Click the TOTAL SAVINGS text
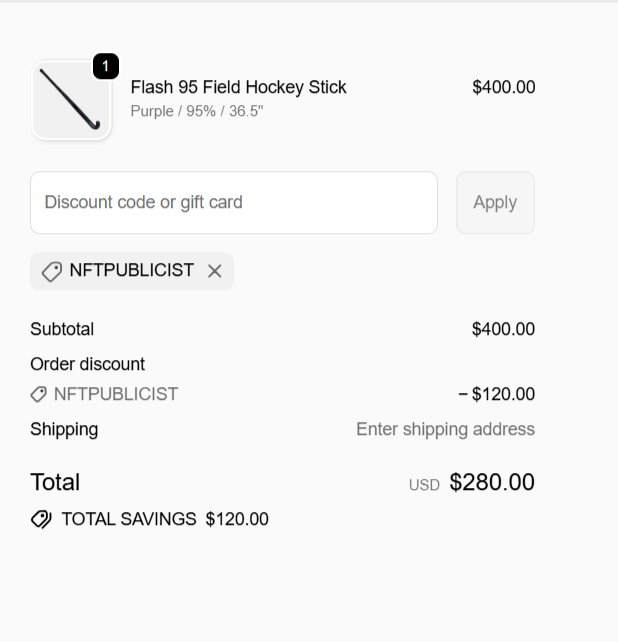 [x=129, y=519]
